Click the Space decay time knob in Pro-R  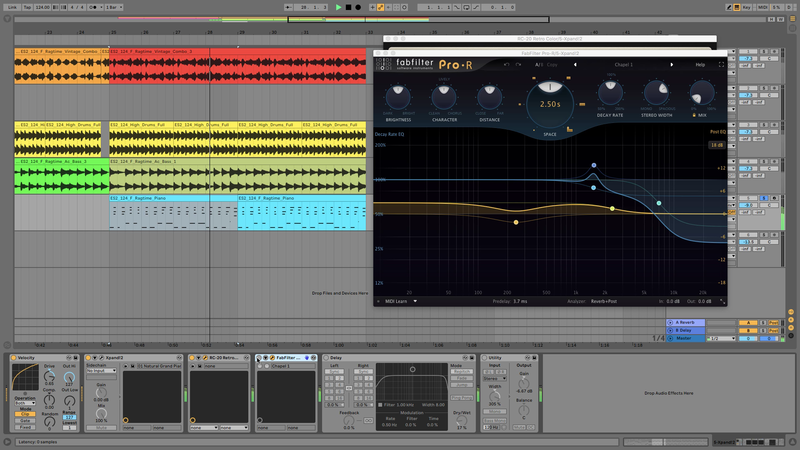click(549, 104)
